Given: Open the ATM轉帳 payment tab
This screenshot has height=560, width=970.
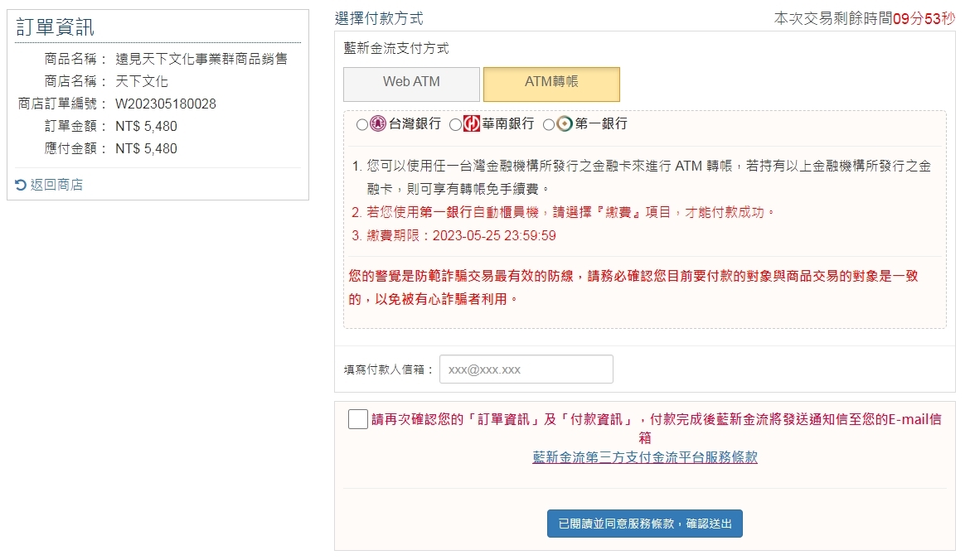Looking at the screenshot, I should click(x=551, y=84).
